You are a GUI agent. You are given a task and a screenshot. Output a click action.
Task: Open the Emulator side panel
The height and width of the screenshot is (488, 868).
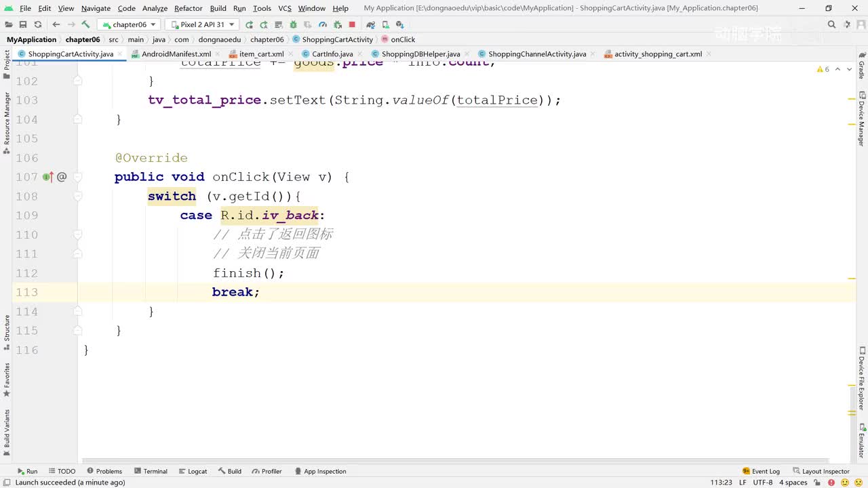click(862, 441)
